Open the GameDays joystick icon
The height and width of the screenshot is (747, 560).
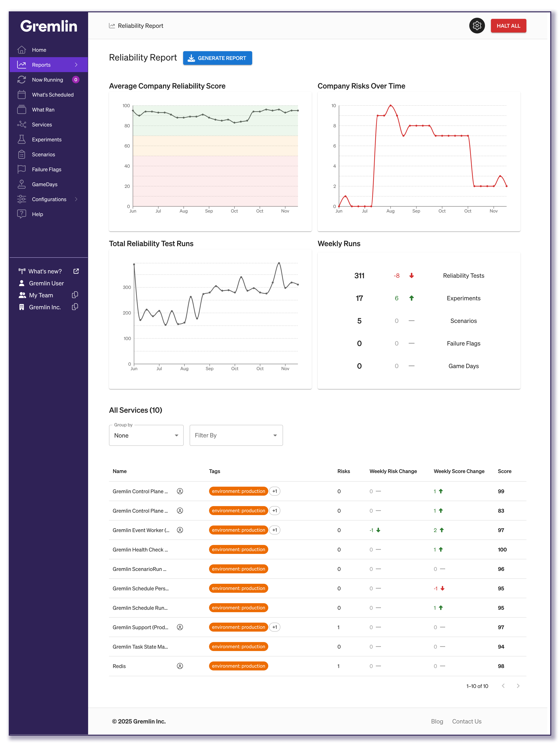22,184
